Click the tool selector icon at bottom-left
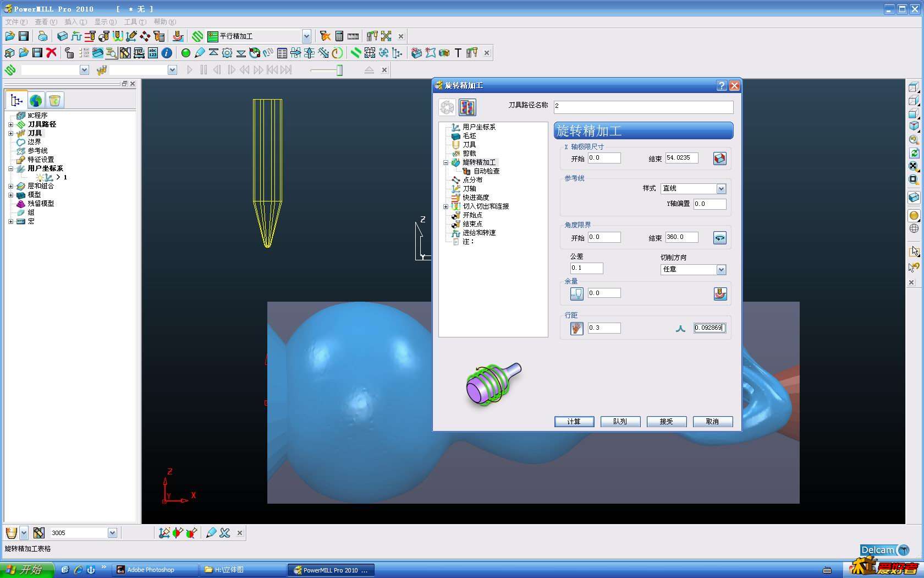The height and width of the screenshot is (578, 924). point(11,533)
